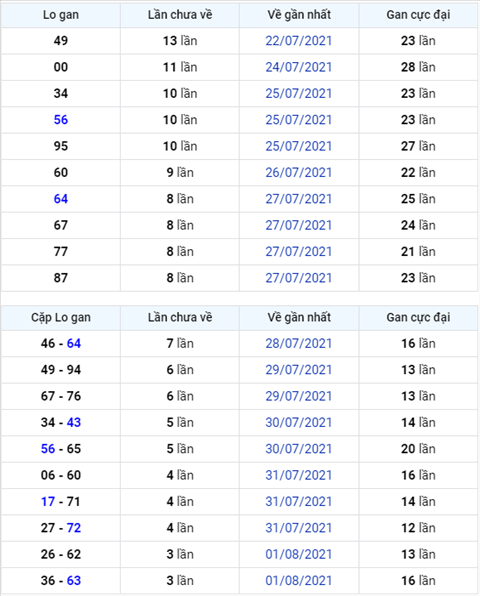Open 01/08/2021 in the 26 - 62 row

click(x=299, y=554)
